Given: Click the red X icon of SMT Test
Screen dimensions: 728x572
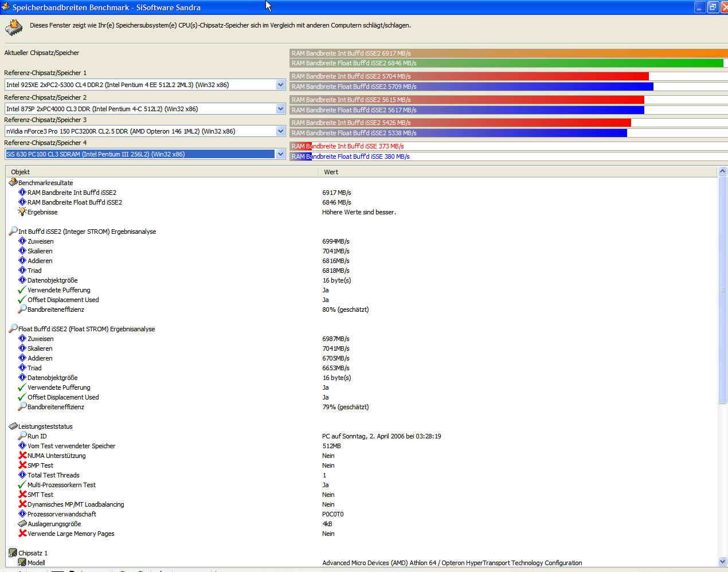Looking at the screenshot, I should click(22, 494).
